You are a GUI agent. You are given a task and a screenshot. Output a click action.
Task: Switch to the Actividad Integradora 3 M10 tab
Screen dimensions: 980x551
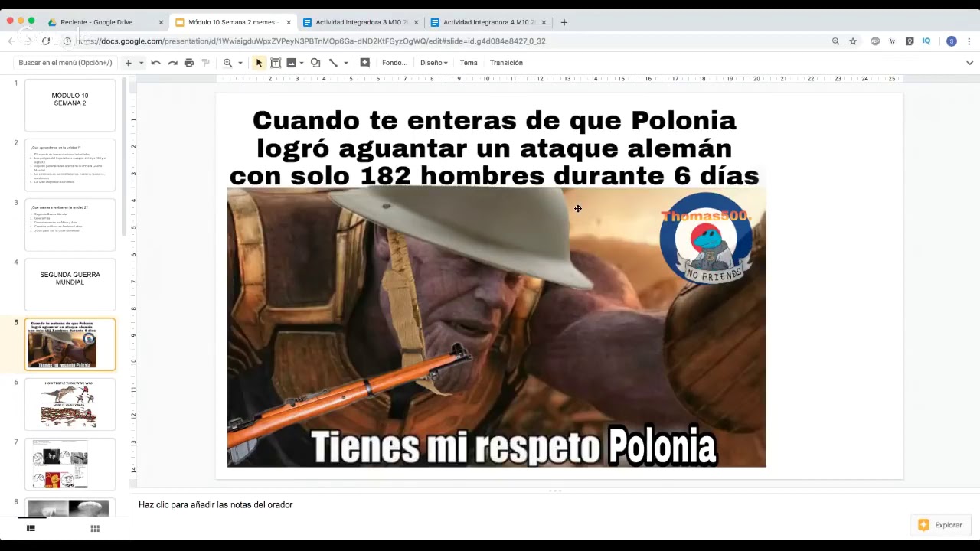(x=360, y=22)
